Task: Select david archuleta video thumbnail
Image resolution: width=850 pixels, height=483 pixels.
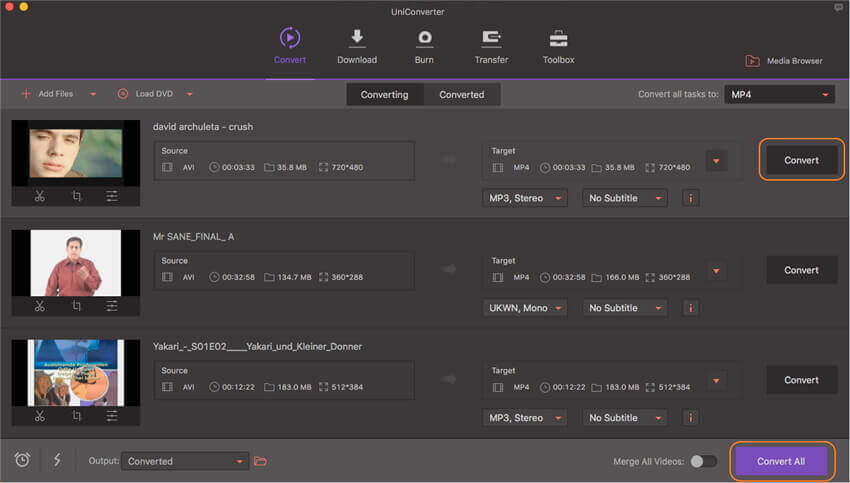Action: coord(75,153)
